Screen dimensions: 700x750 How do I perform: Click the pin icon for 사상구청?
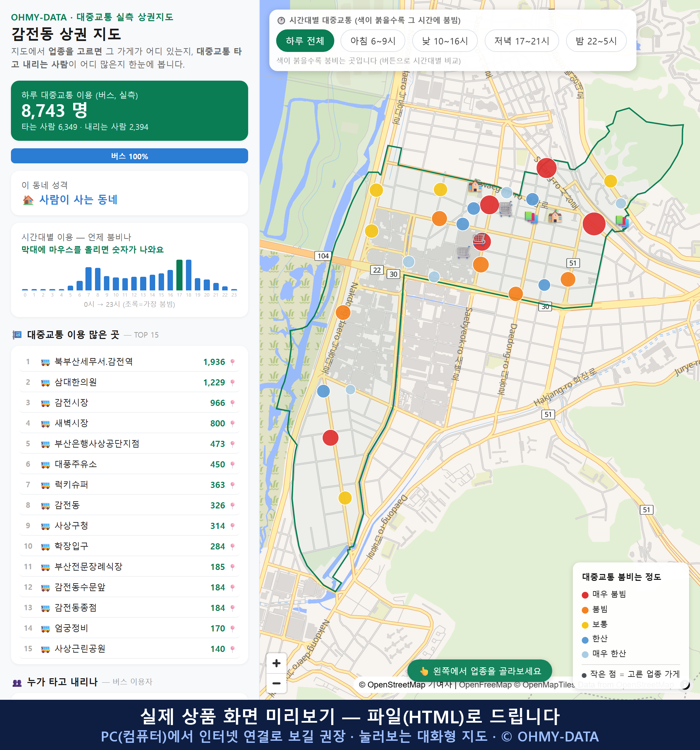tap(232, 526)
